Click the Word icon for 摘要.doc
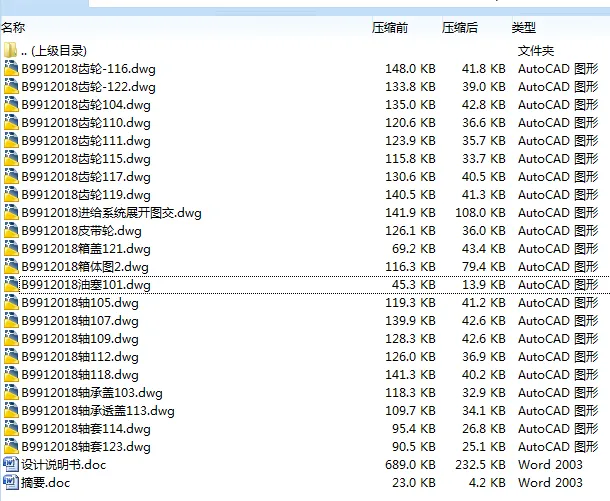Screen dimensions: 610x501 tap(11, 482)
